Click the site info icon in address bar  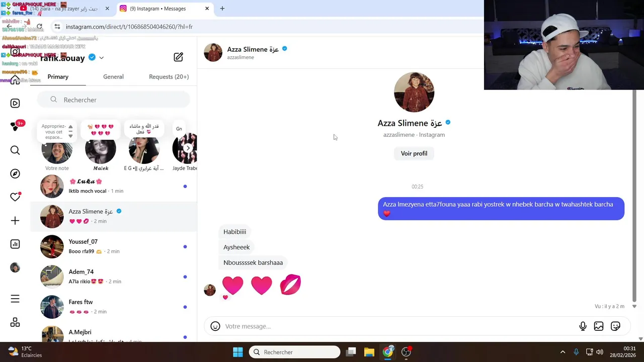[57, 27]
